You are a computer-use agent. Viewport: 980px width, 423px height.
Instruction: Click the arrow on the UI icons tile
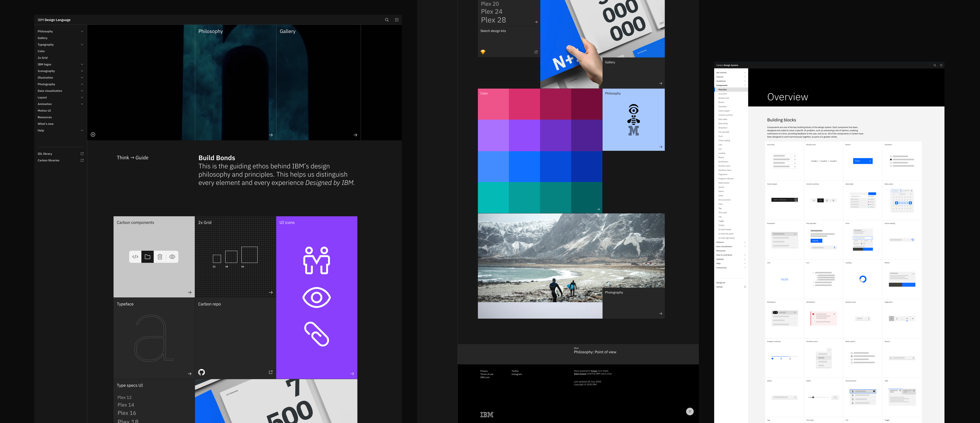click(x=352, y=374)
